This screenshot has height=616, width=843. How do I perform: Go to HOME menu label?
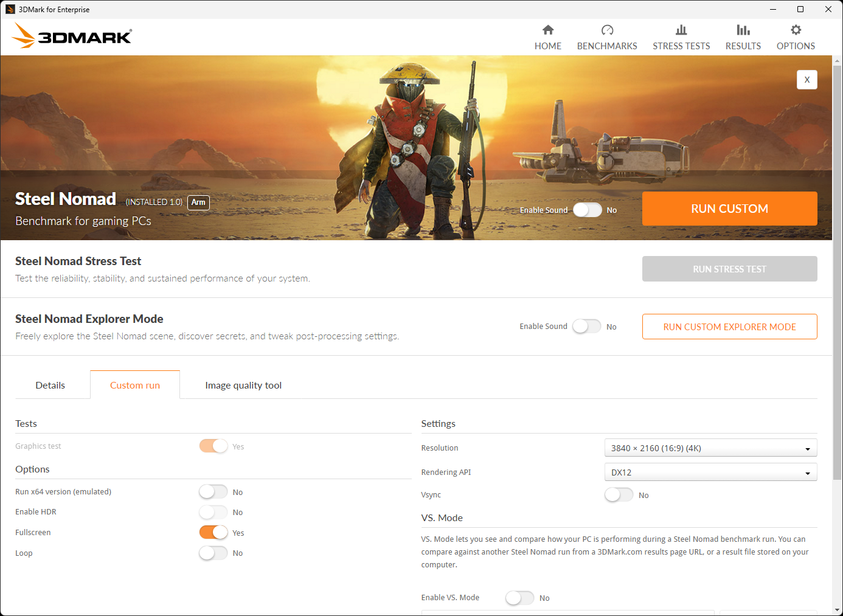click(x=548, y=46)
